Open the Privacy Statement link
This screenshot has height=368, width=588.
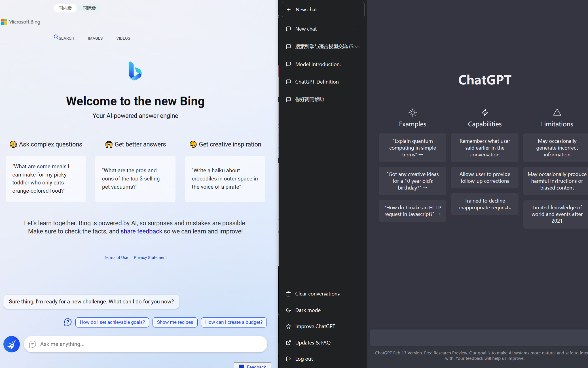150,258
